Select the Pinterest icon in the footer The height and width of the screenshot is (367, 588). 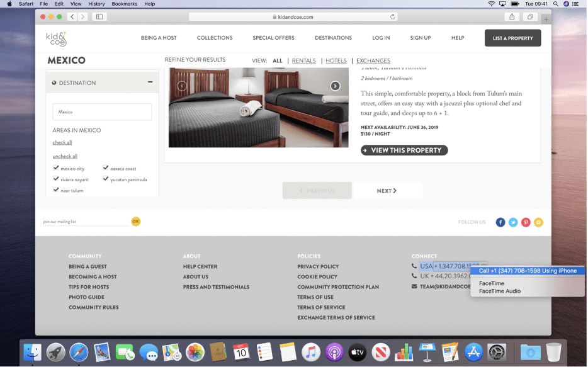point(526,222)
